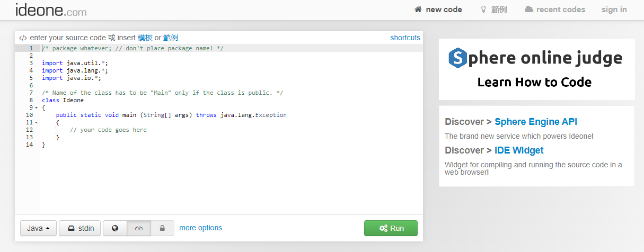Collapse the class body fold arrow

(x=36, y=107)
